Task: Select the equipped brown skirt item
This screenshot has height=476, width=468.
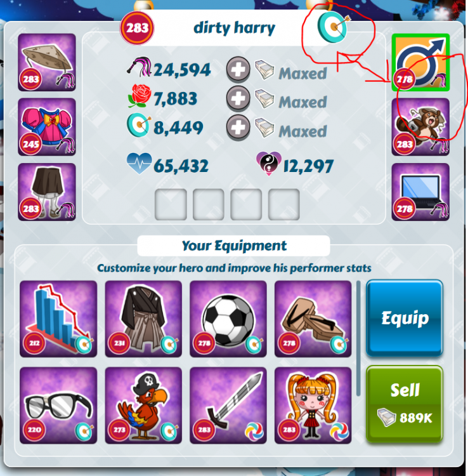Action: point(47,192)
